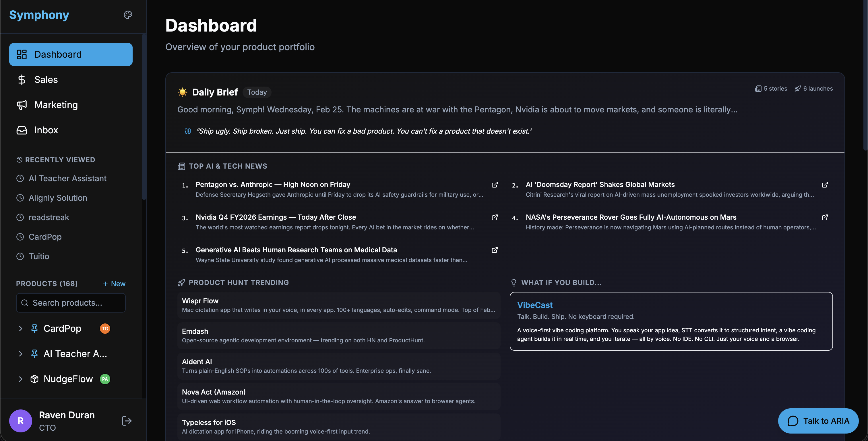868x441 pixels.
Task: Click the TG avatar badge next to CardPop
Action: [x=105, y=329]
